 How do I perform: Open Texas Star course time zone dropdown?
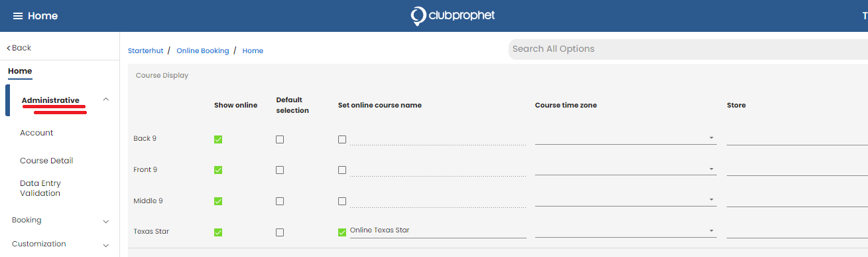point(625,230)
